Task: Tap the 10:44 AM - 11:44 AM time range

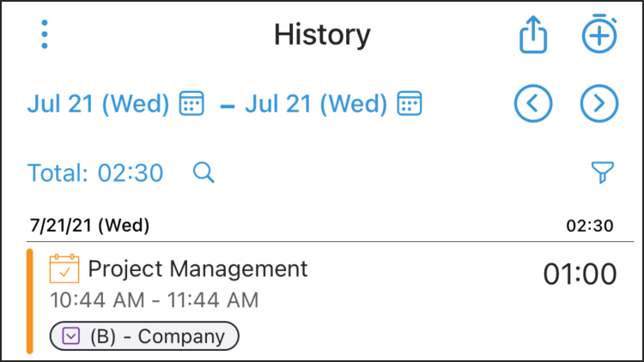Action: (154, 300)
